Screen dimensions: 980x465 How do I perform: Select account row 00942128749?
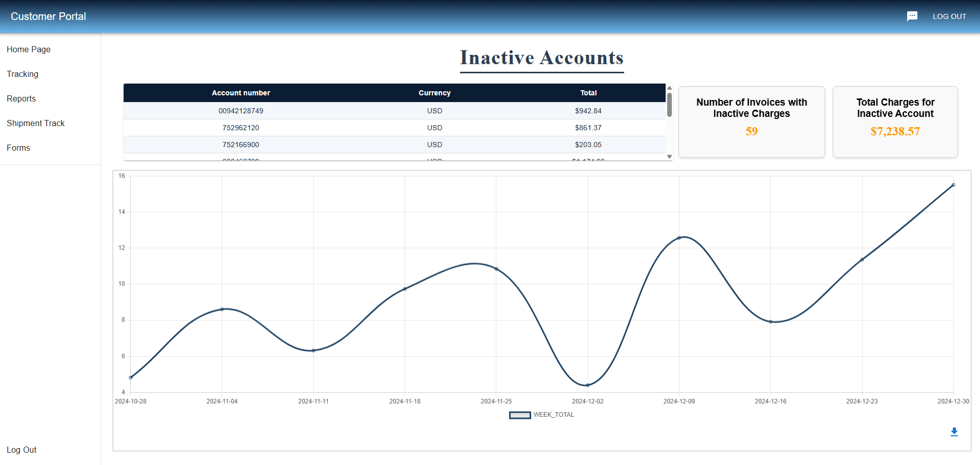(x=241, y=111)
